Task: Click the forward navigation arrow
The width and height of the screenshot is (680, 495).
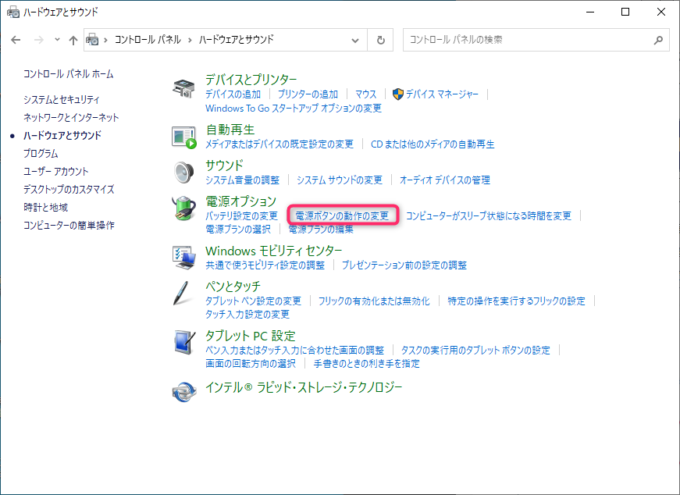Action: click(39, 40)
